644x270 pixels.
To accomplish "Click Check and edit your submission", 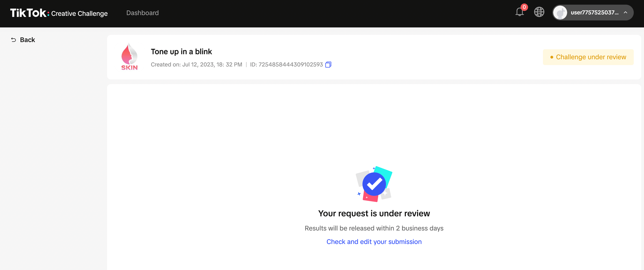I will pos(374,241).
